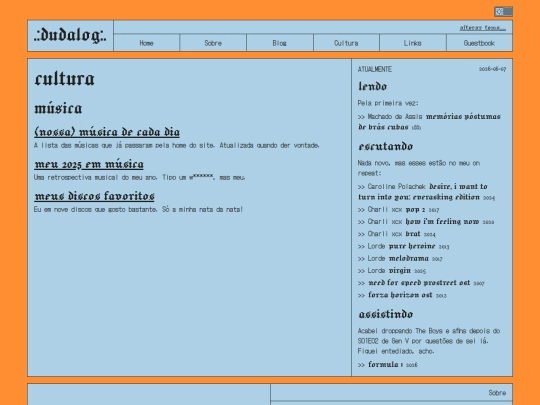Click 'Pela primeira vez:' text
Viewport: 540px width, 405px height.
(388, 103)
